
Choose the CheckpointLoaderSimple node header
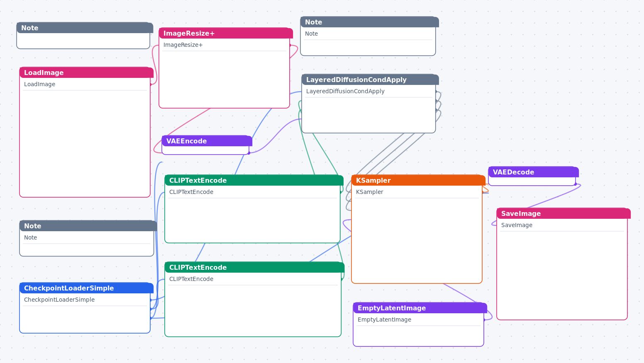tap(86, 288)
